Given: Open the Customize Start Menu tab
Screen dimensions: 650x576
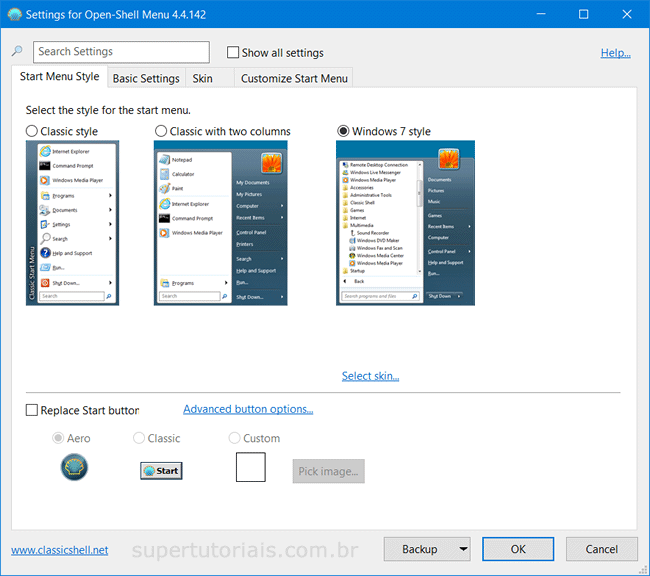Looking at the screenshot, I should tap(294, 78).
